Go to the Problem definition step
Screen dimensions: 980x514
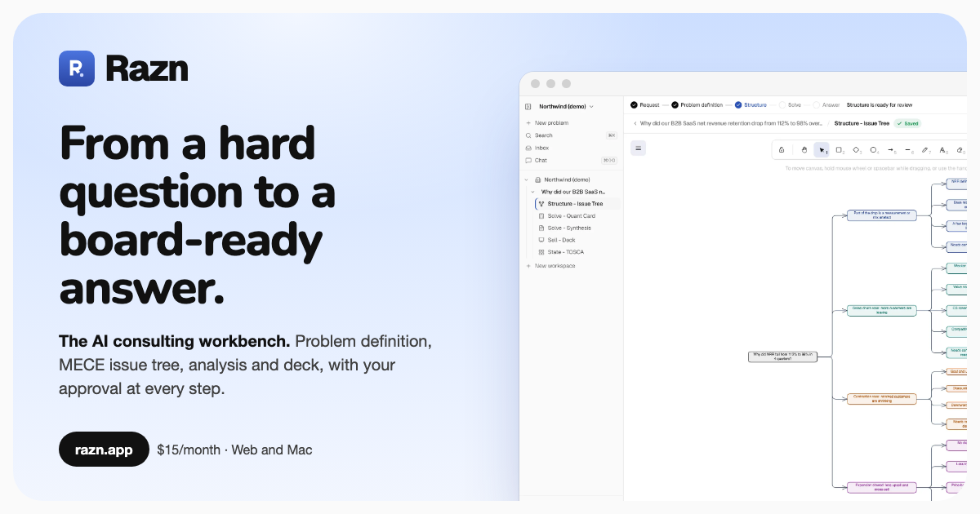pos(697,104)
